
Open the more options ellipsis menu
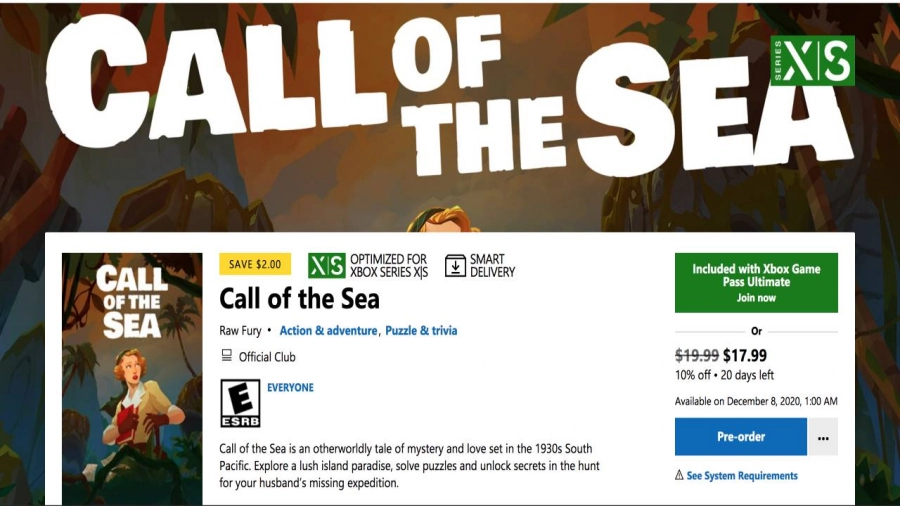tap(823, 437)
